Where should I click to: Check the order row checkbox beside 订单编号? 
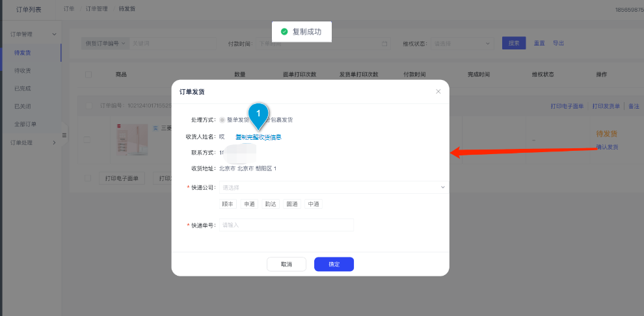[88, 105]
